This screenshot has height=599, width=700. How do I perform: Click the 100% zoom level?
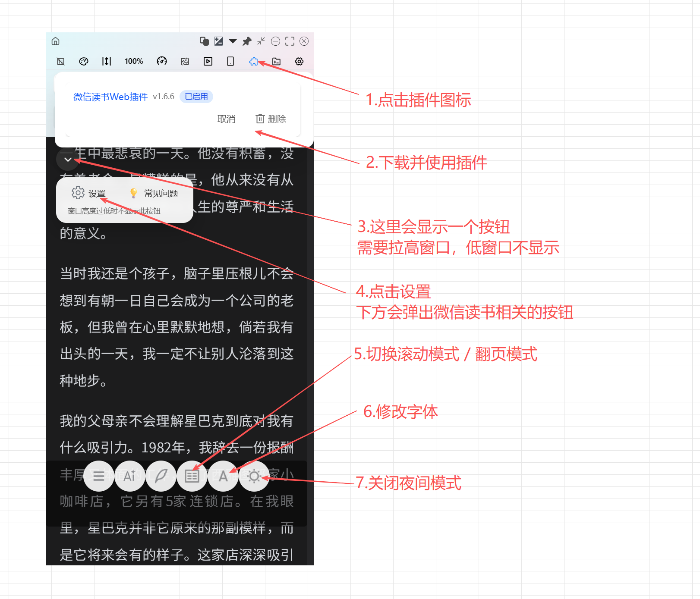tap(134, 61)
